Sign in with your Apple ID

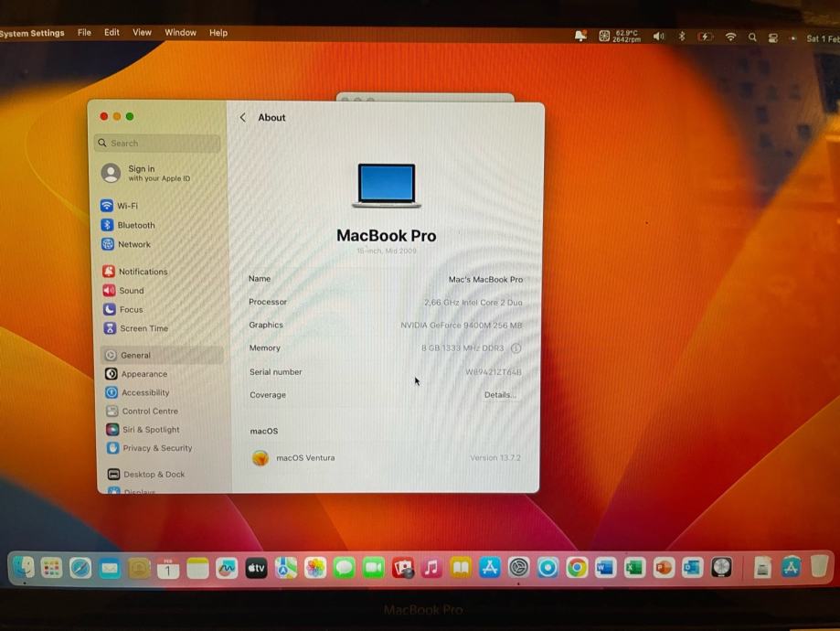click(x=145, y=173)
